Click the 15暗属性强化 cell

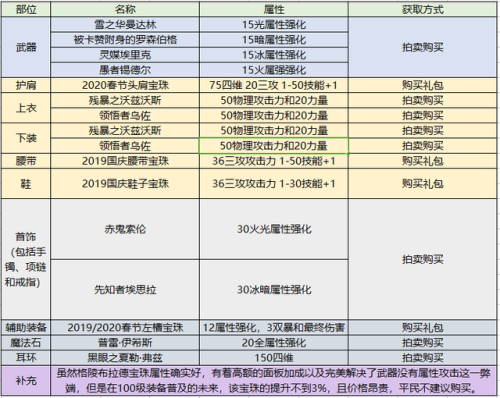[x=274, y=40]
